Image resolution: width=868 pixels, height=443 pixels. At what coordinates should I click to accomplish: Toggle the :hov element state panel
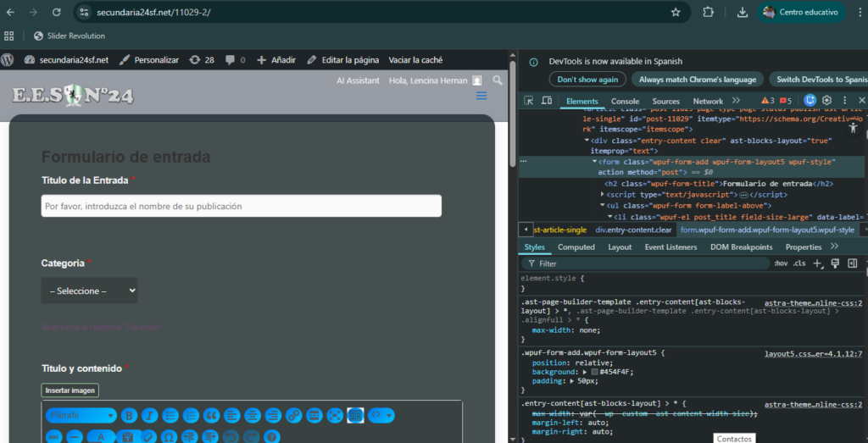tap(781, 263)
